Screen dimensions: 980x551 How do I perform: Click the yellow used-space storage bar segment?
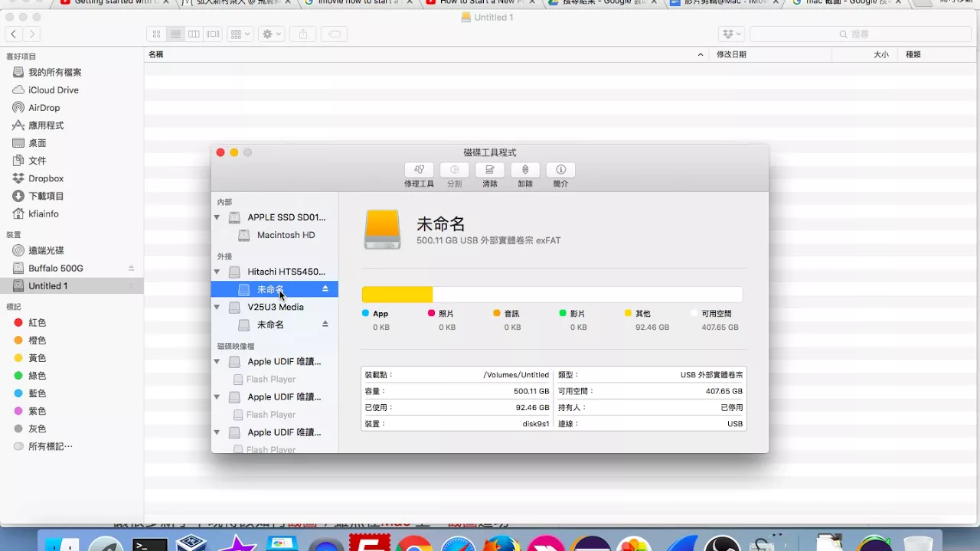[397, 295]
